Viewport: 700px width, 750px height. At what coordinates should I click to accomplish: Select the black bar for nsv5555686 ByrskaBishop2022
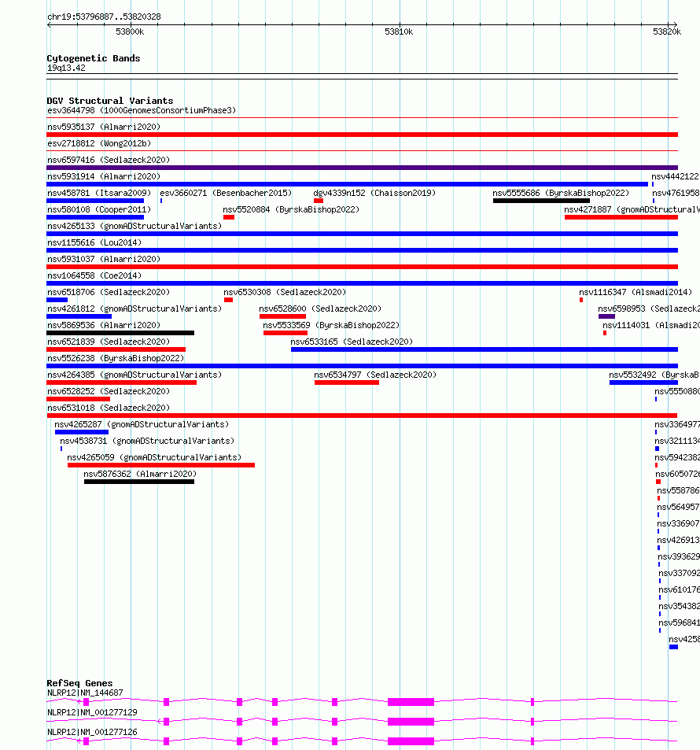[541, 201]
